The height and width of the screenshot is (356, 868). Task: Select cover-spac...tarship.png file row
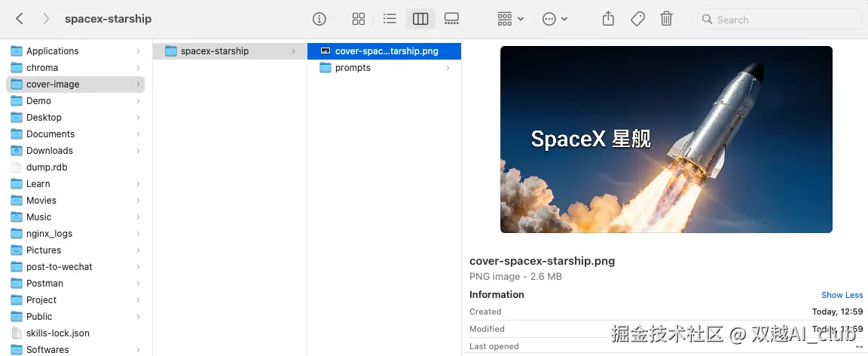(x=384, y=51)
